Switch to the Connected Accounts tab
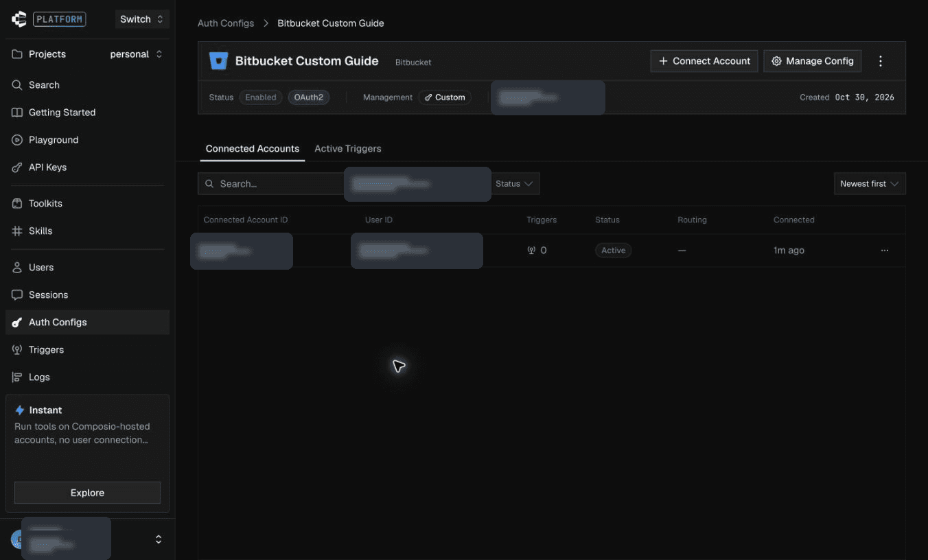The image size is (928, 560). pyautogui.click(x=253, y=149)
